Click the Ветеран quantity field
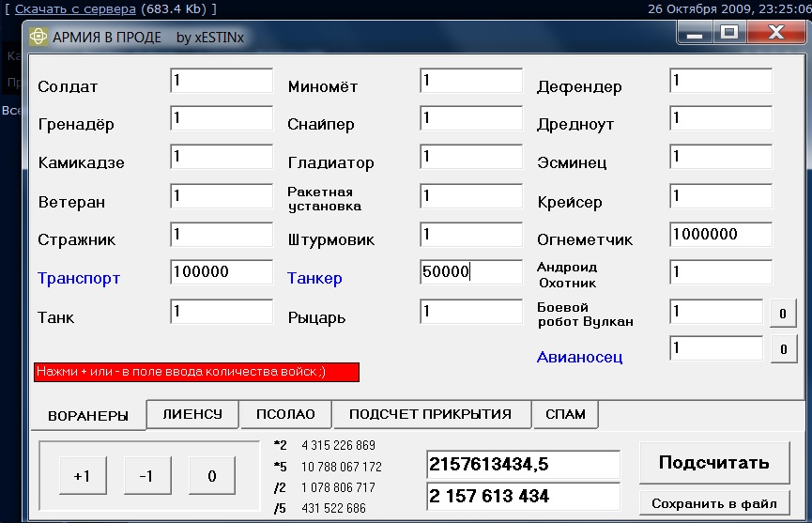 [x=222, y=196]
